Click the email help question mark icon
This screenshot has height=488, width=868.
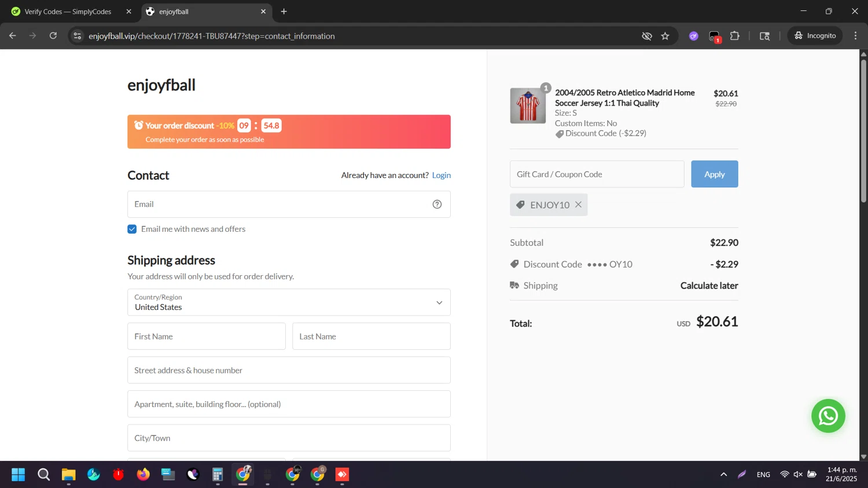pyautogui.click(x=437, y=204)
